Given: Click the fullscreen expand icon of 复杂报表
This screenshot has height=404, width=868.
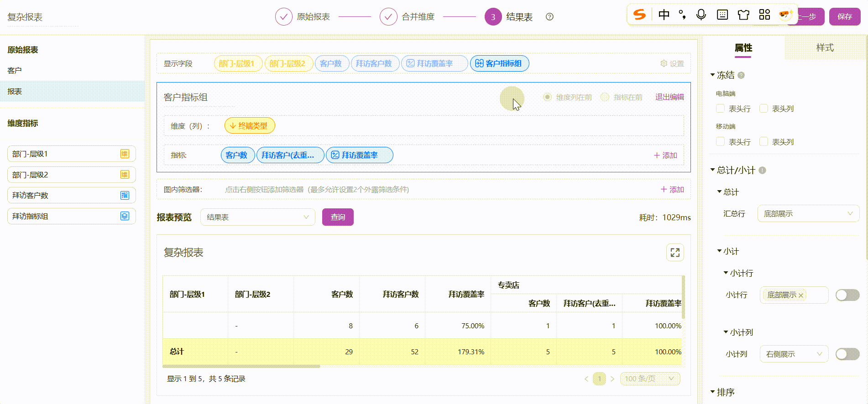Looking at the screenshot, I should [x=675, y=253].
